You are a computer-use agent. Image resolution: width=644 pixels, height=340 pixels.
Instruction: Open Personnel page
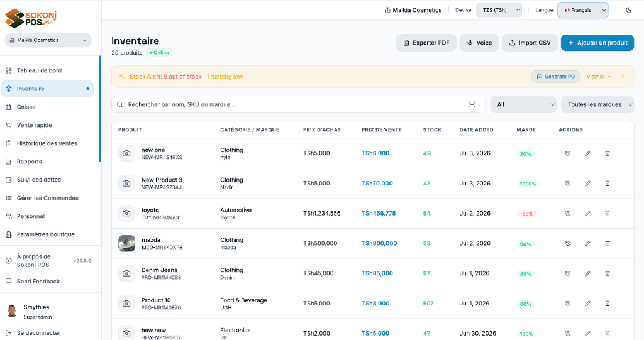click(x=47, y=216)
